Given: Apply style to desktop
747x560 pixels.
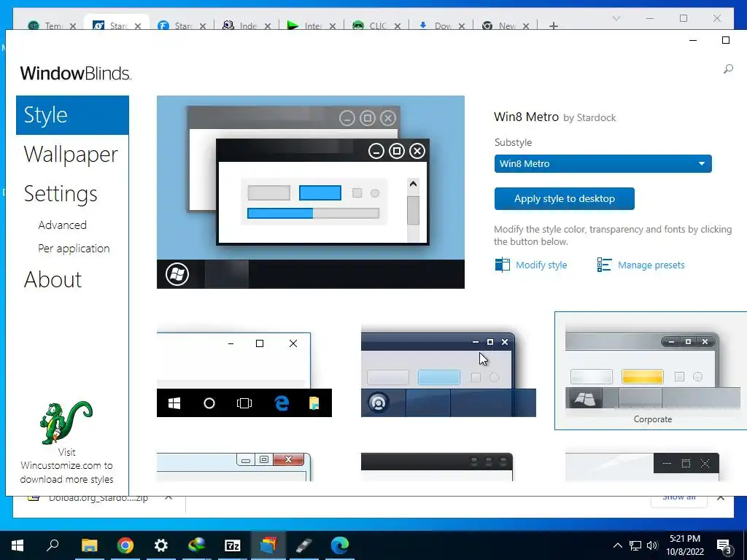Looking at the screenshot, I should [x=564, y=198].
